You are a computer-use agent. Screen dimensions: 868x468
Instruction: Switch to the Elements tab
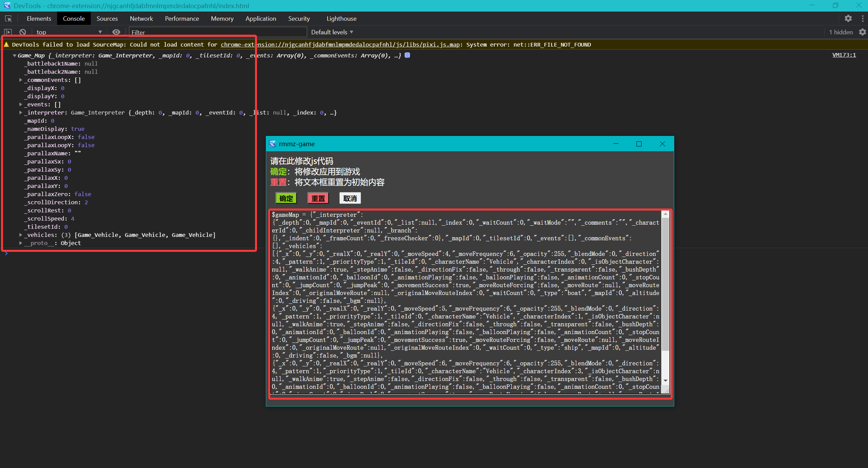tap(39, 19)
